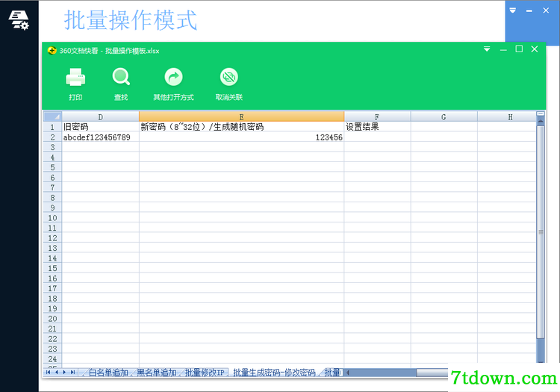Minimize the 360文档快看 viewer window
Viewport: 560px width, 392px height.
pos(503,49)
